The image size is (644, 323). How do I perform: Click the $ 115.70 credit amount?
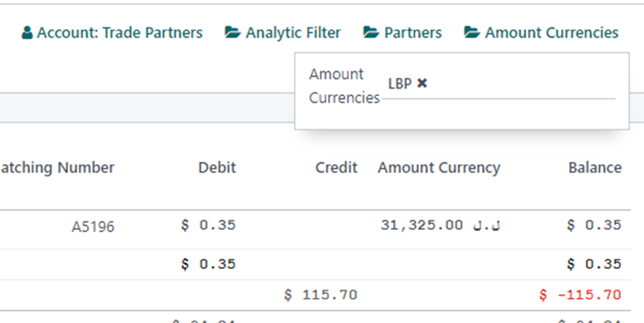pos(320,295)
